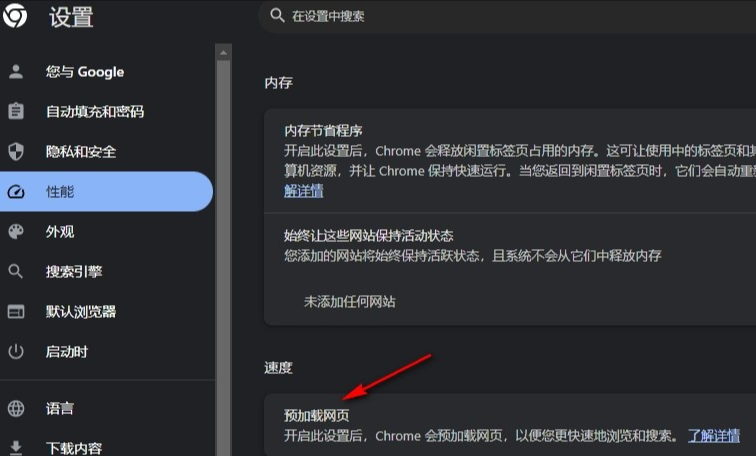The height and width of the screenshot is (456, 756).
Task: Select the 性能 menu item
Action: 106,191
